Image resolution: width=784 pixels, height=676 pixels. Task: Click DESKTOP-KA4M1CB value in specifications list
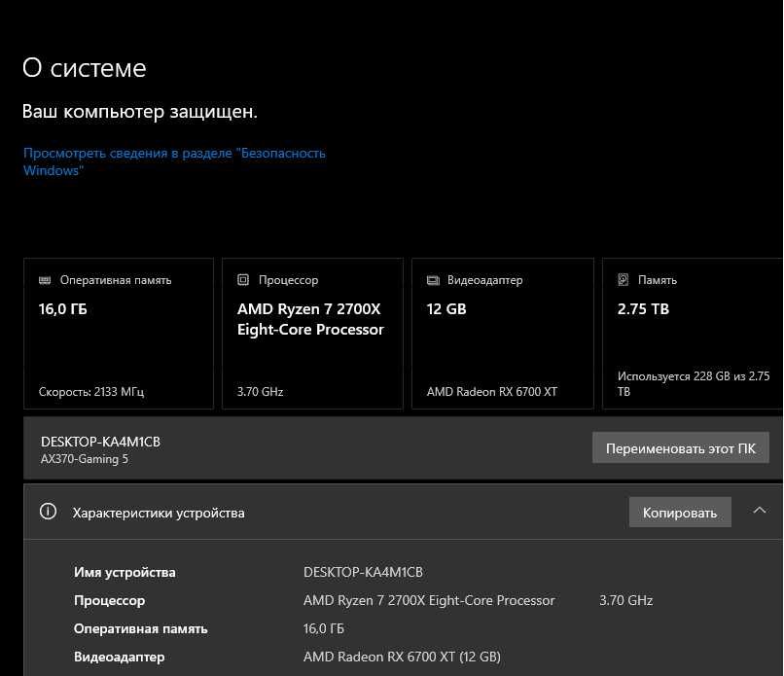363,572
